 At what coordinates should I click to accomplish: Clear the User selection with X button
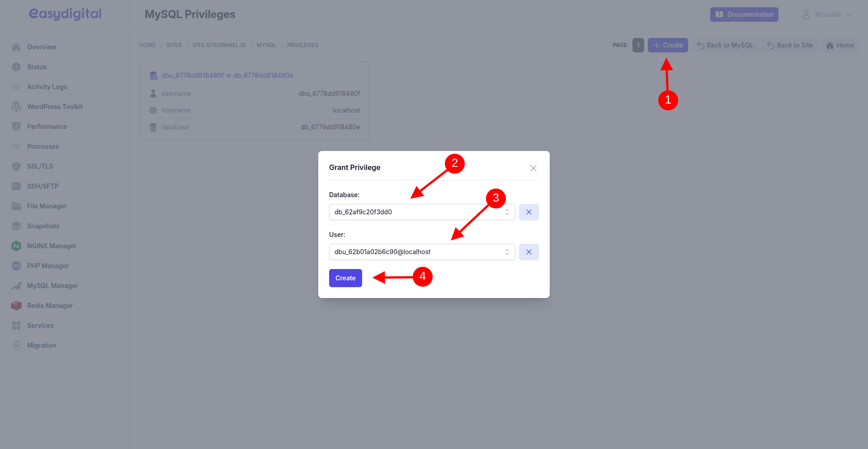coord(528,252)
